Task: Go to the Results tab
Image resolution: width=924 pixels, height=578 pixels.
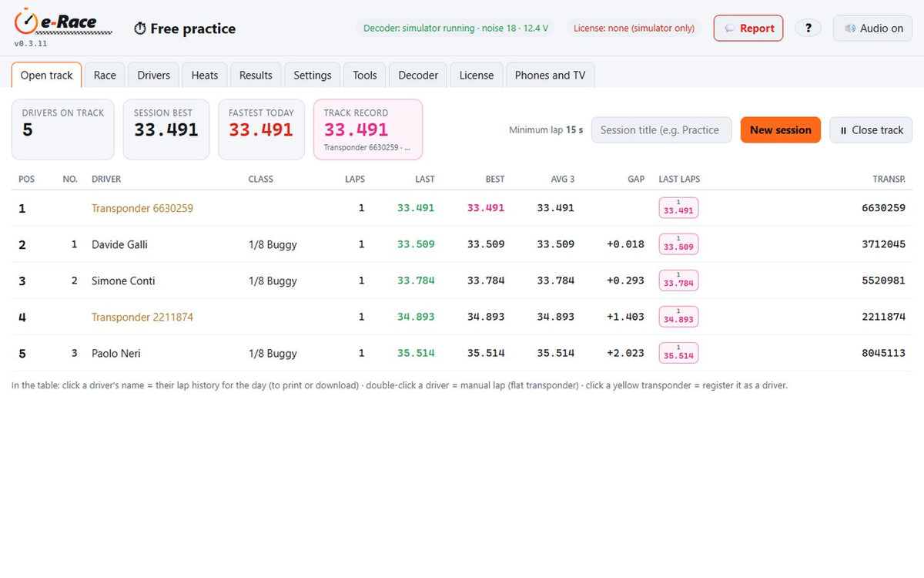Action: 256,76
